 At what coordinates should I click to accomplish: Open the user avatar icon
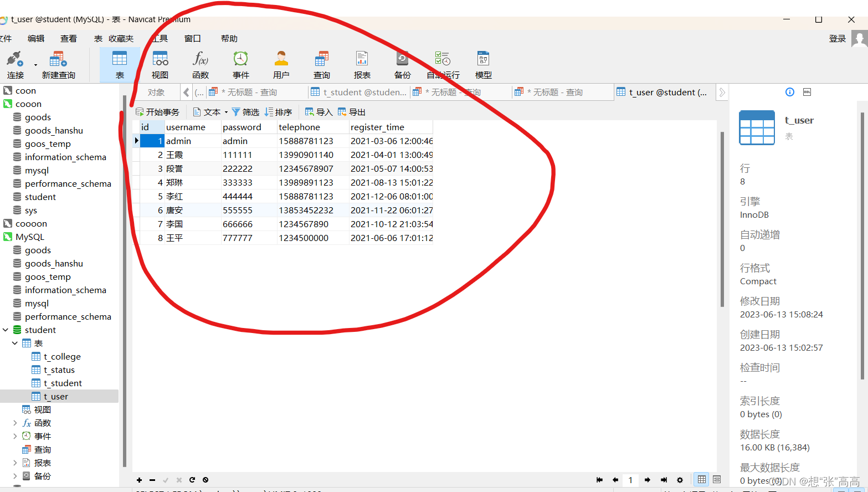[x=859, y=38]
